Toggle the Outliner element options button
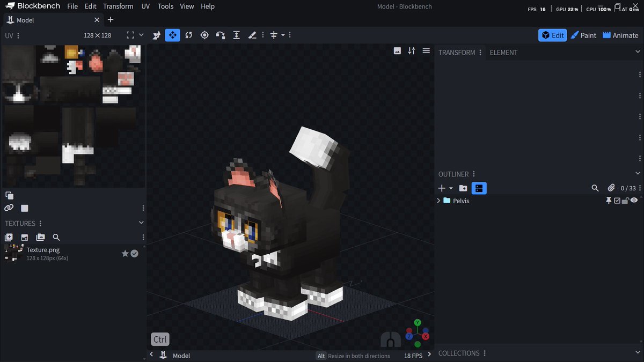This screenshot has height=362, width=644. pos(479,188)
